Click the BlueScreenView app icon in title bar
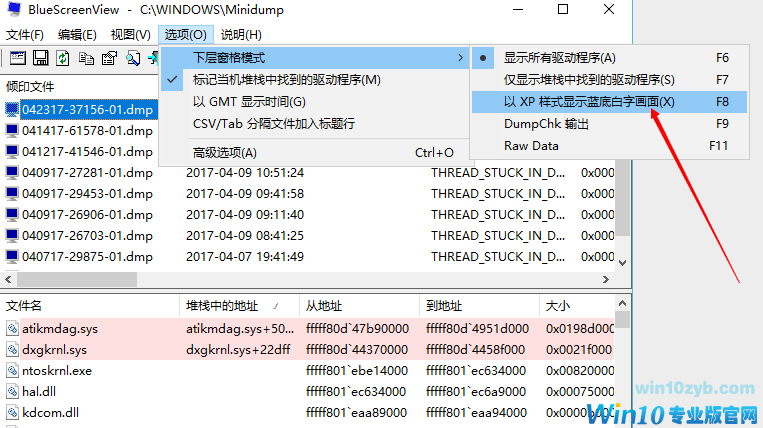 click(x=15, y=9)
